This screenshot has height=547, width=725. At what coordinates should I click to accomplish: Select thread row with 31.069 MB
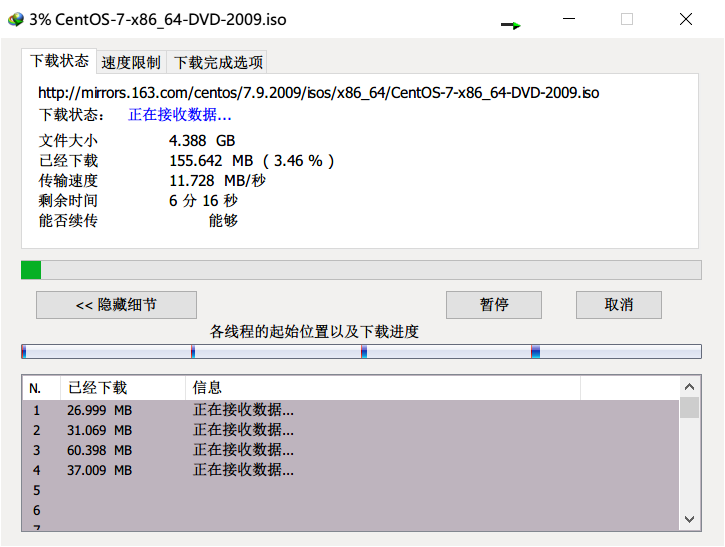pyautogui.click(x=351, y=430)
